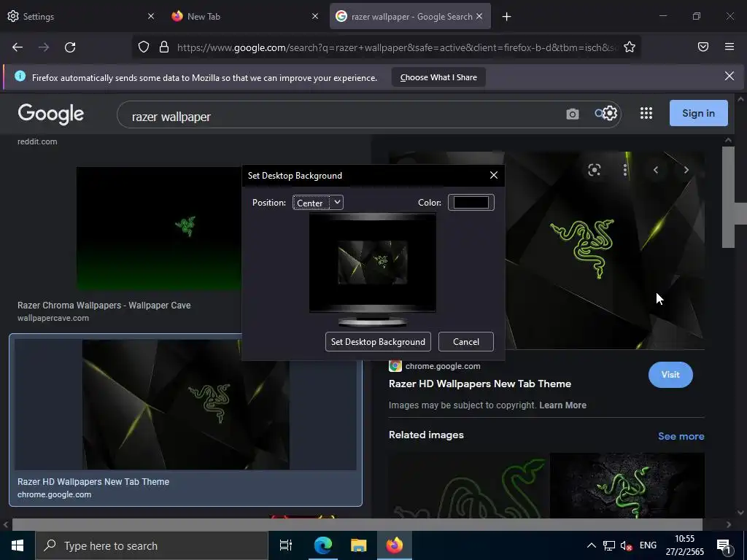Open File Explorer from the taskbar
This screenshot has width=747, height=560.
click(358, 545)
